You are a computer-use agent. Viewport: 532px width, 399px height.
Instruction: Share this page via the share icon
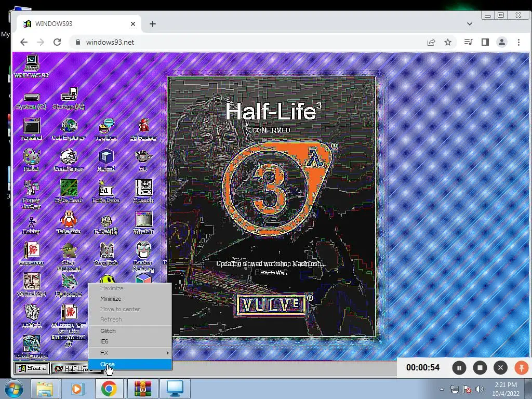pos(431,42)
